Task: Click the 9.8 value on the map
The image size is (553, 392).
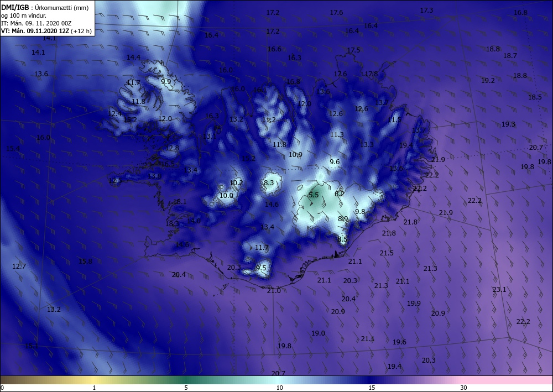Action: coord(360,212)
